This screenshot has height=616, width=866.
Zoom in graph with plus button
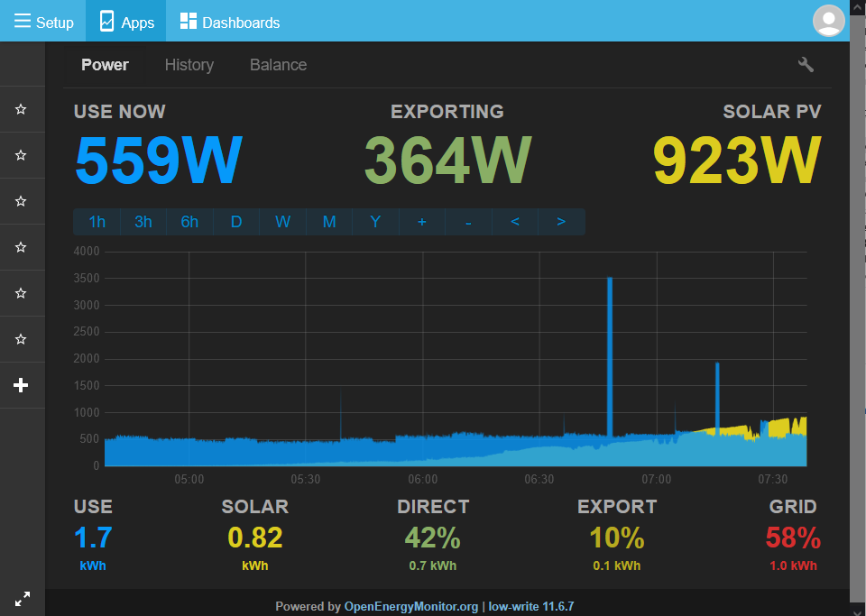[422, 222]
